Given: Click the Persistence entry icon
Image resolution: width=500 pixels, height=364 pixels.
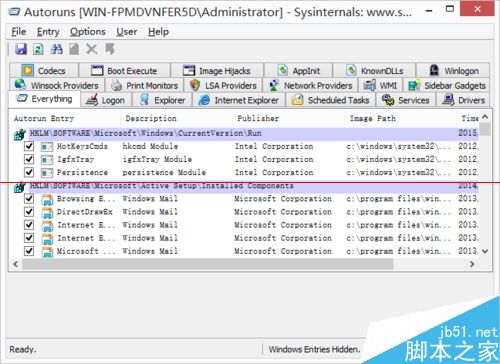Looking at the screenshot, I should [x=47, y=172].
